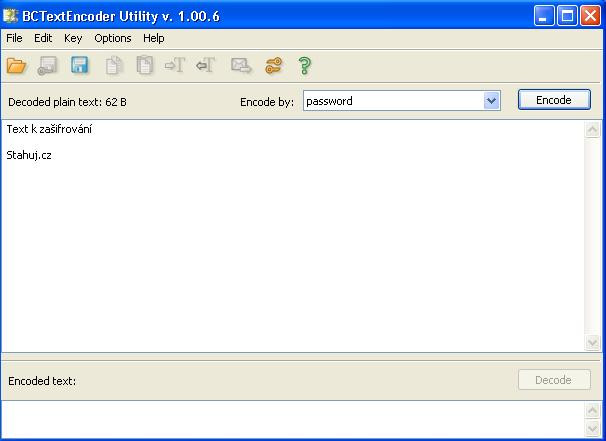Click the encoded text scrollbar up arrow
Viewport: 606px width, 441px height.
[592, 410]
